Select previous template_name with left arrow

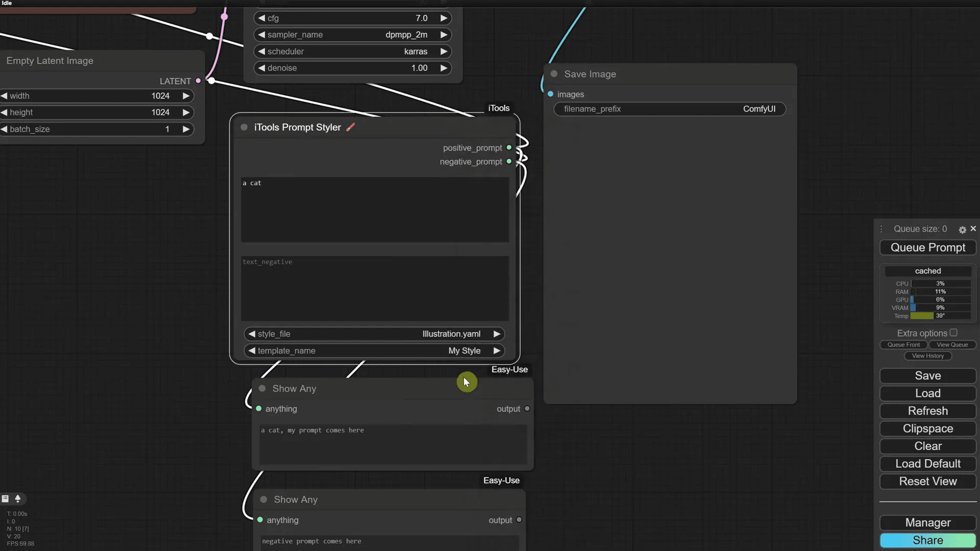click(x=252, y=351)
